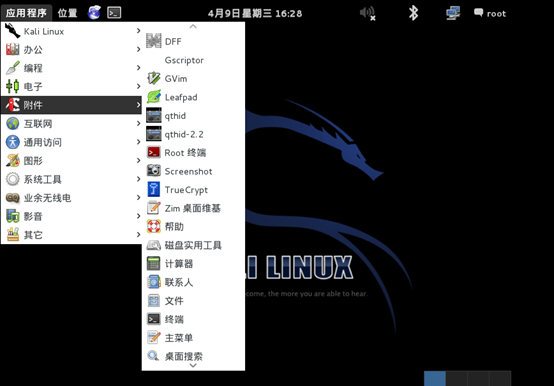Expand the arrow next to Kali Linux
554x386 pixels.
[x=138, y=31]
